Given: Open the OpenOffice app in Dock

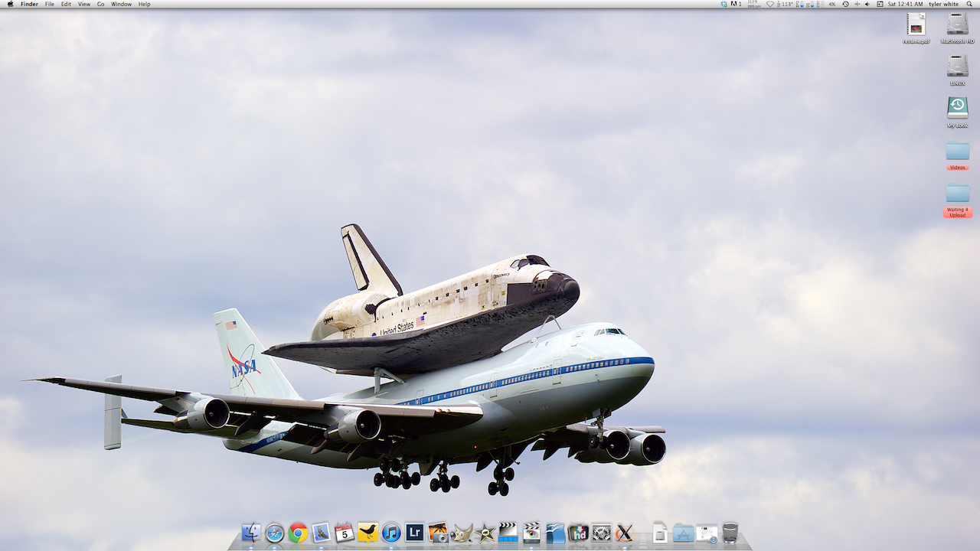Looking at the screenshot, I should coord(555,533).
